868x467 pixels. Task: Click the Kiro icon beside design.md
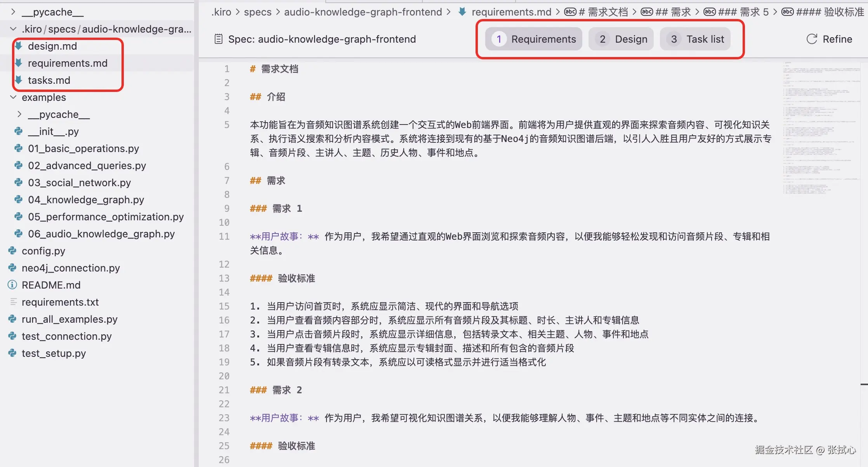click(18, 46)
